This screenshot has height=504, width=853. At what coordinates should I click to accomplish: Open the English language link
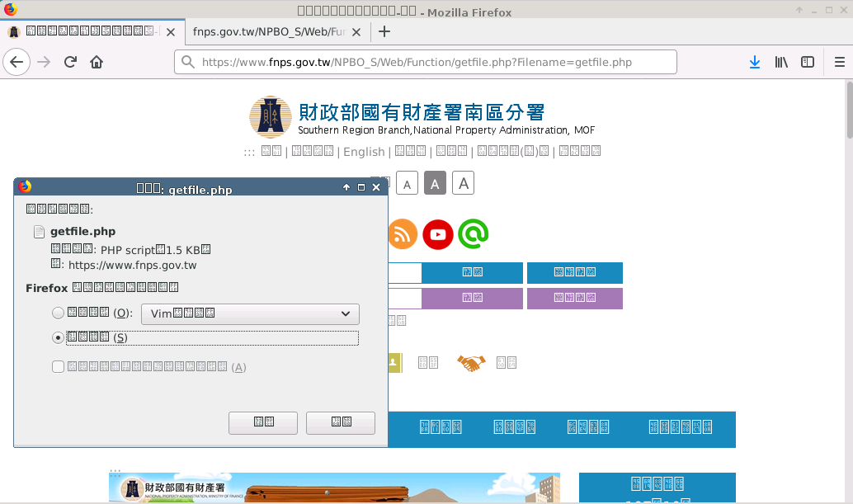click(364, 152)
